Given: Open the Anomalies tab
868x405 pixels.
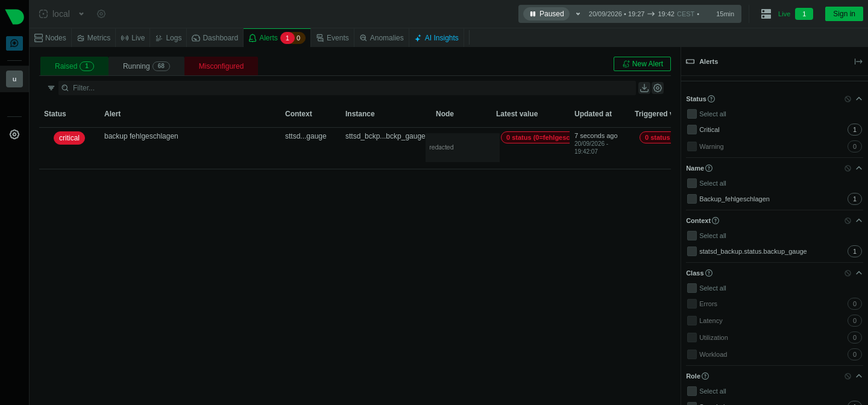Looking at the screenshot, I should [382, 38].
